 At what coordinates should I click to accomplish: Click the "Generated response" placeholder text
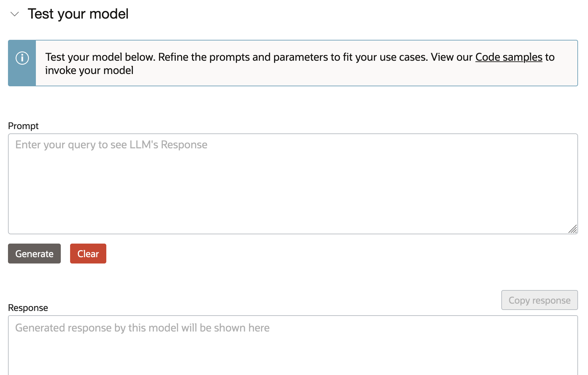click(x=142, y=328)
